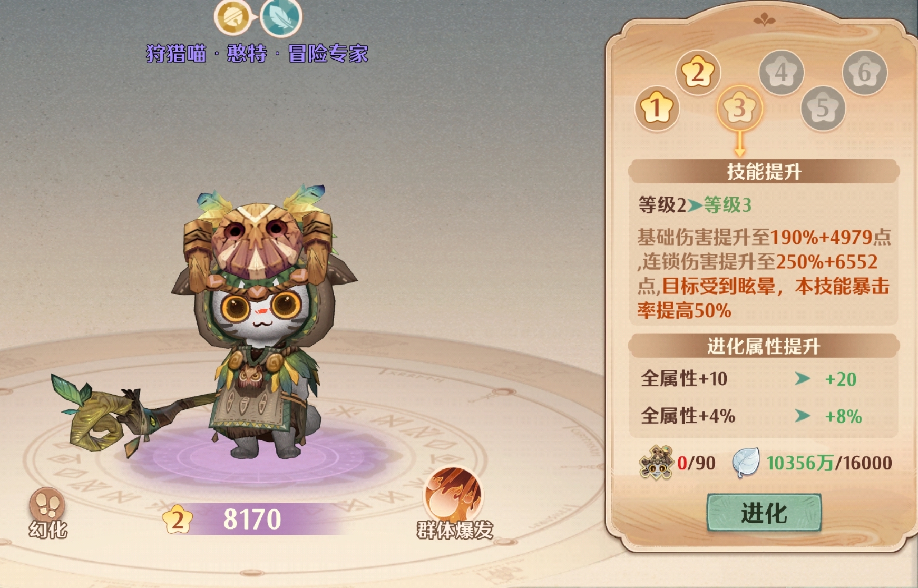Select locked star stage 4

781,72
